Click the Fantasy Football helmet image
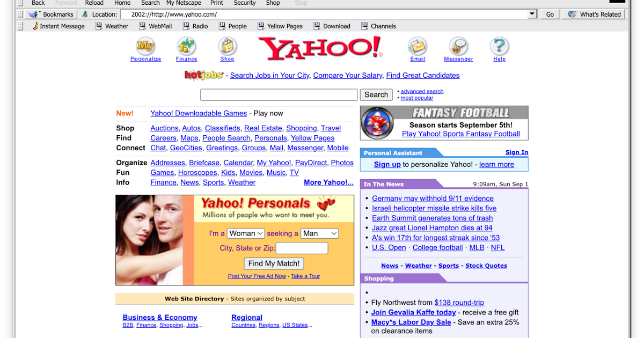Screen dimensions: 644x338 [377, 123]
